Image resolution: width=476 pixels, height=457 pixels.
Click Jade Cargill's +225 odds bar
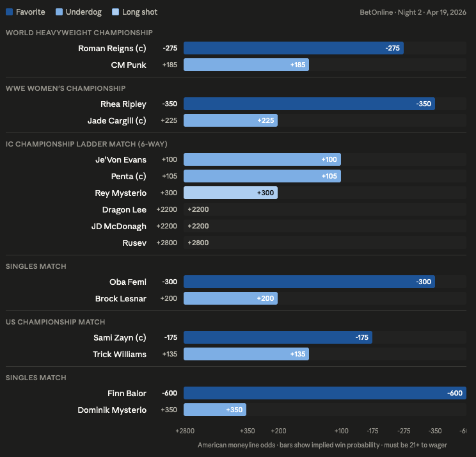pyautogui.click(x=230, y=120)
